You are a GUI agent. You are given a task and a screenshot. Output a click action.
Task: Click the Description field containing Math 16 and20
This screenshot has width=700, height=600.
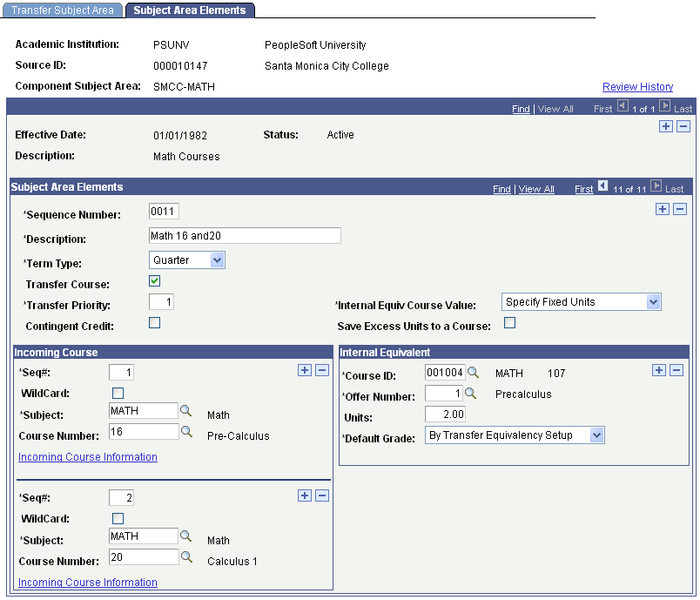(x=246, y=236)
